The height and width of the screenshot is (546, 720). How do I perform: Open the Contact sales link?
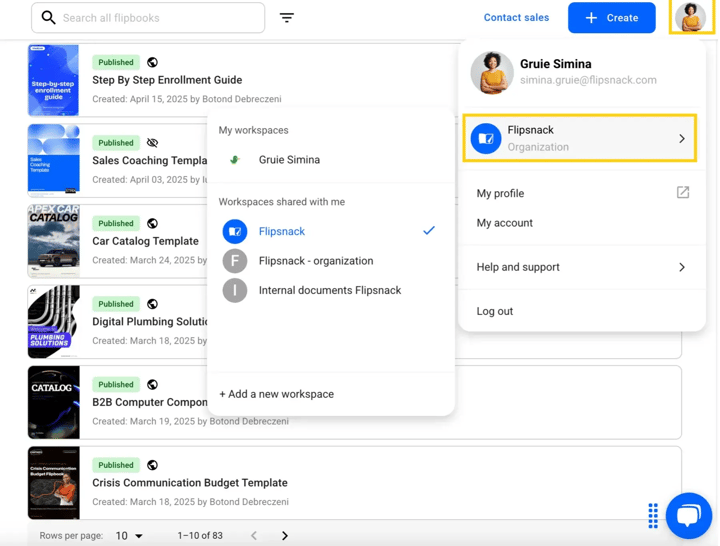tap(516, 17)
